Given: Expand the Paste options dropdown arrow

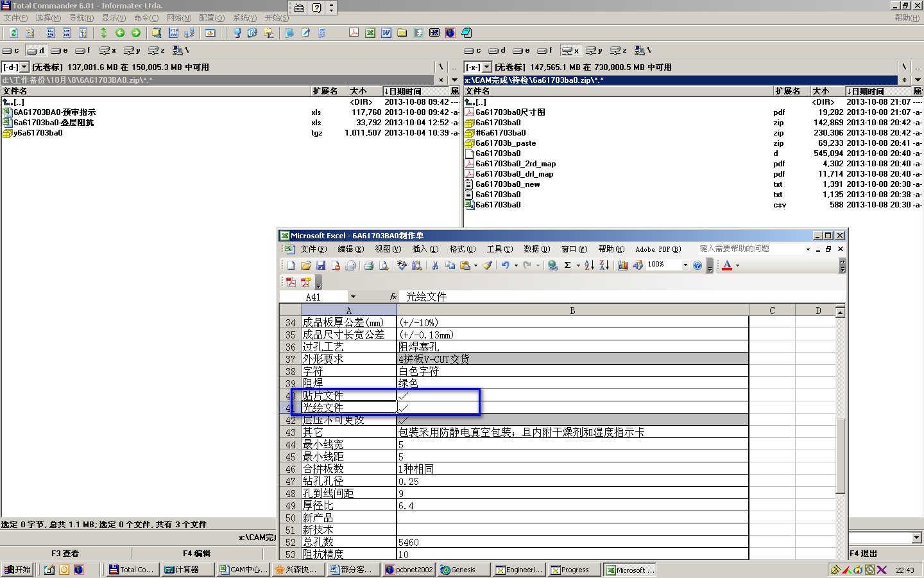Looking at the screenshot, I should pos(475,265).
